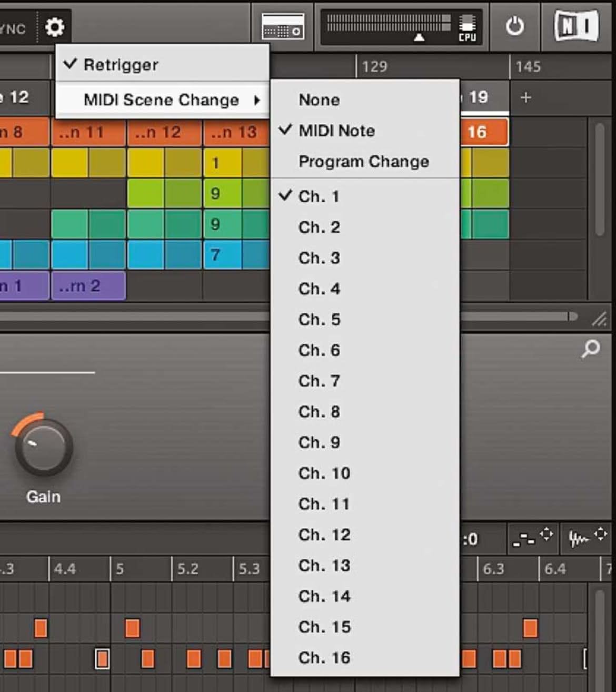The width and height of the screenshot is (616, 692).
Task: Select MIDI Note scene change mode
Action: click(x=365, y=130)
